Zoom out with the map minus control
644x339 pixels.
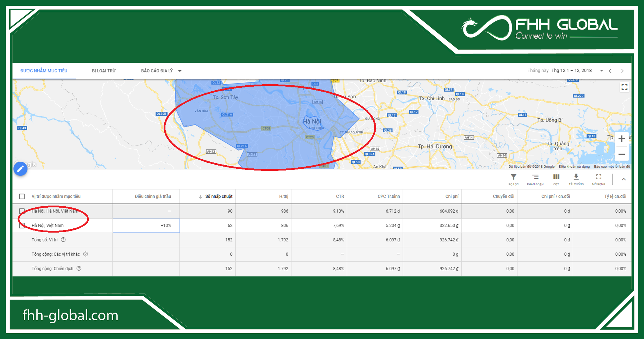(622, 154)
